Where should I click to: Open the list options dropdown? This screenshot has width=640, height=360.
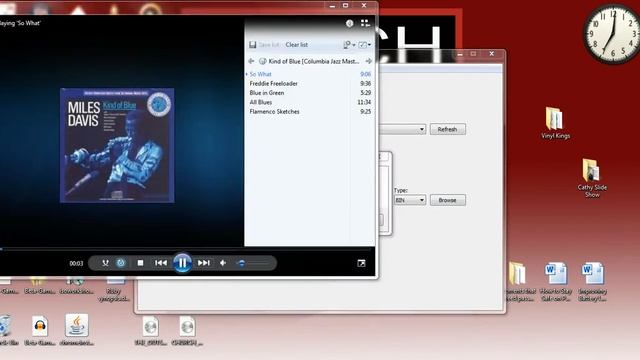coord(349,45)
